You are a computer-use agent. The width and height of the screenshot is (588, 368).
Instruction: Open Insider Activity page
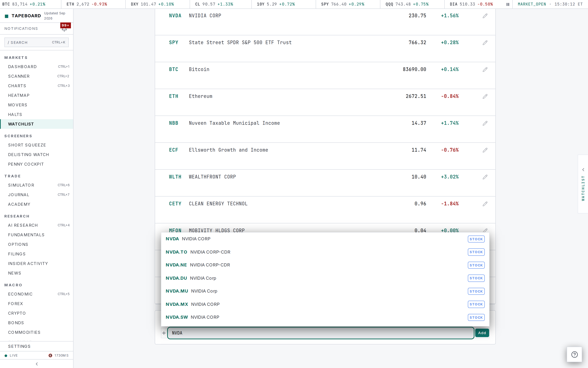(x=37, y=264)
